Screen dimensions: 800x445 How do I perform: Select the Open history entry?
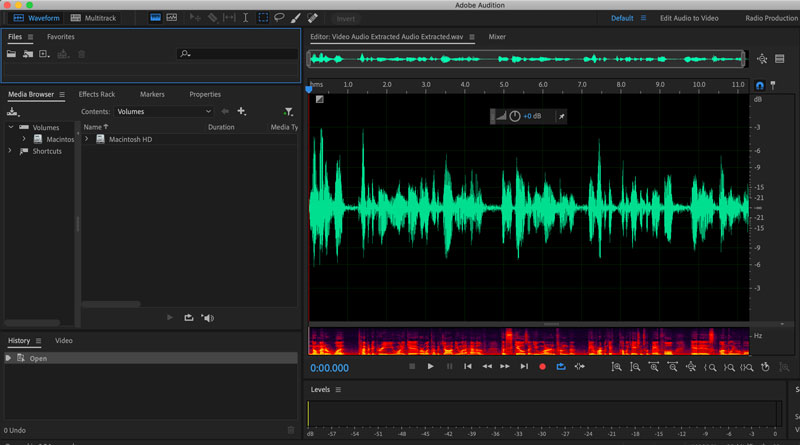tap(151, 358)
